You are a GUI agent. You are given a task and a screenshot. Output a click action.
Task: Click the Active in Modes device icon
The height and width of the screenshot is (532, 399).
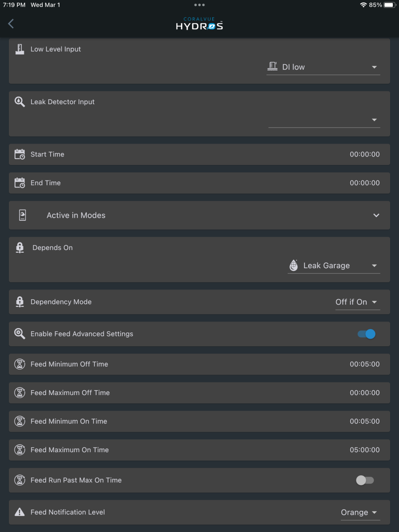coord(23,215)
